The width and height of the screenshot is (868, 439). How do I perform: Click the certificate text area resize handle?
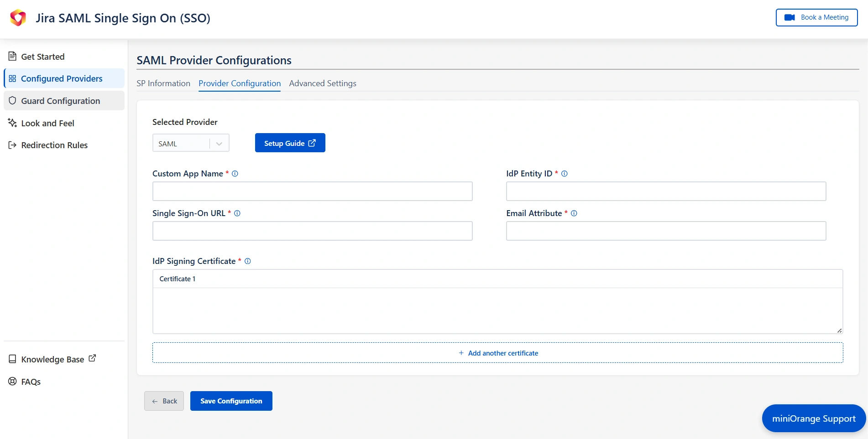(839, 330)
